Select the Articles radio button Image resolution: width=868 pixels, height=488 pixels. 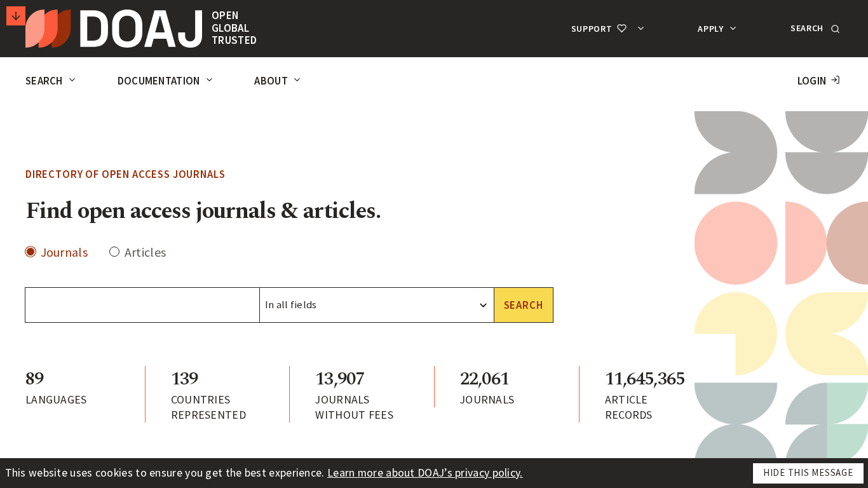(x=114, y=252)
